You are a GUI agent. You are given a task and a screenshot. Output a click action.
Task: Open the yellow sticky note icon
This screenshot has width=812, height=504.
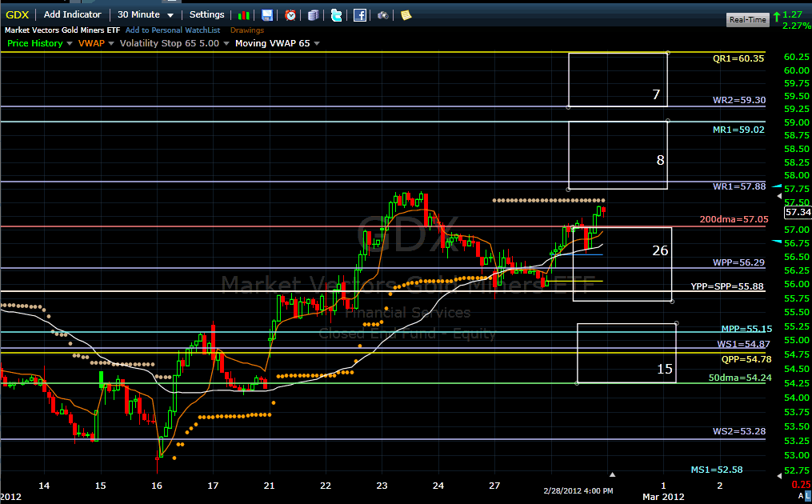tap(406, 15)
